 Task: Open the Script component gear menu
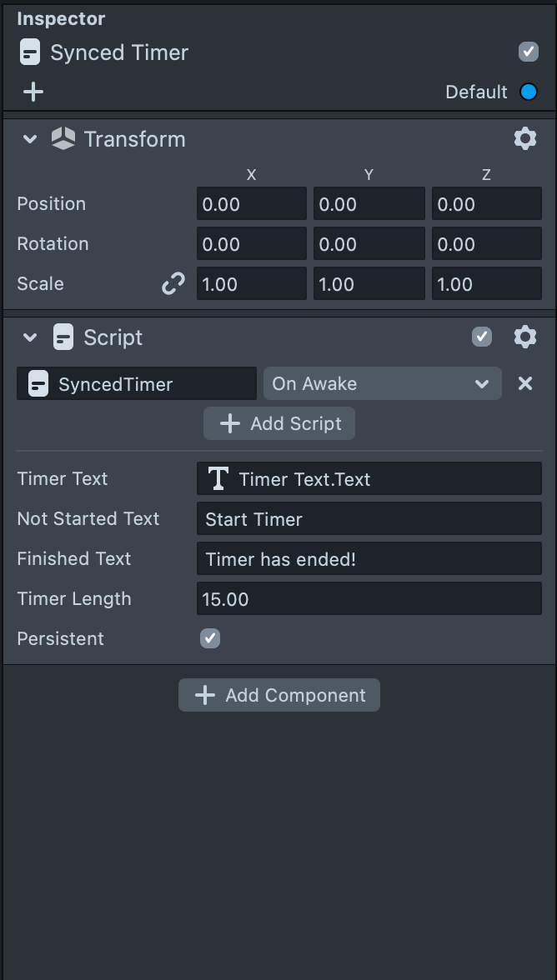(525, 337)
